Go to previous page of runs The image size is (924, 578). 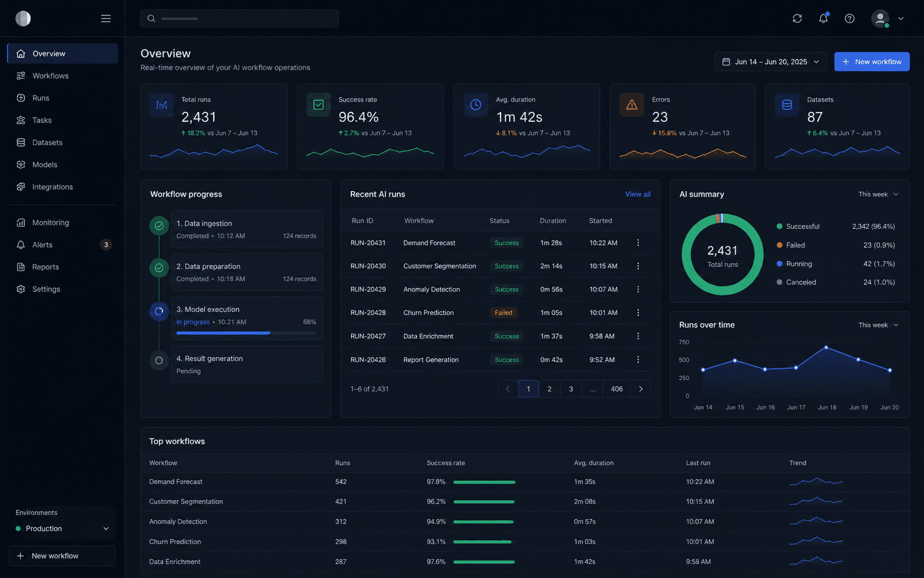pos(507,389)
